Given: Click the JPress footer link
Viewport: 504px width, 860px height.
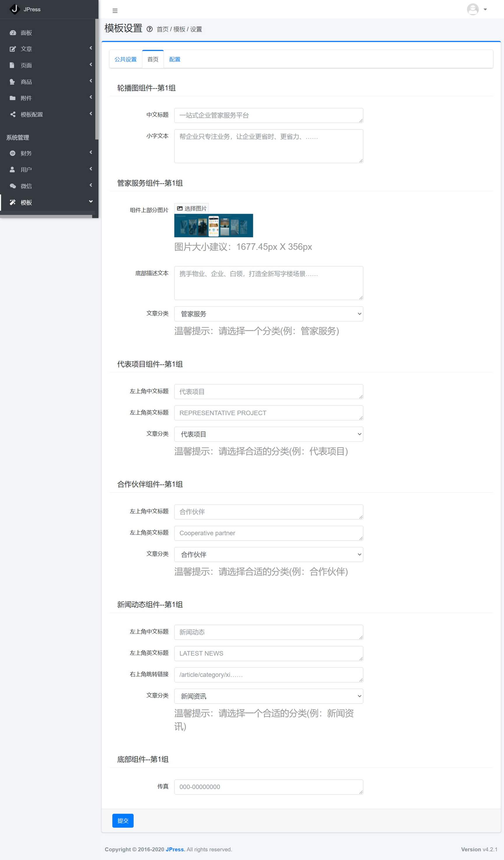Looking at the screenshot, I should pyautogui.click(x=175, y=849).
